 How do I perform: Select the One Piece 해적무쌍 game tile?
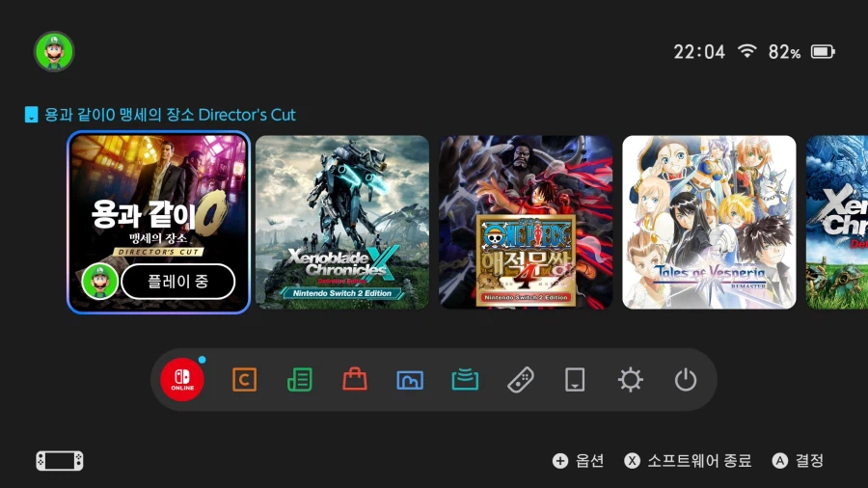(x=526, y=222)
